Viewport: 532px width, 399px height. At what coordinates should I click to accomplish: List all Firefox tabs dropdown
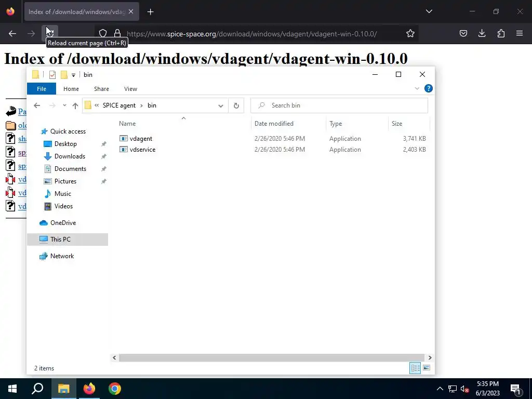pos(429,11)
